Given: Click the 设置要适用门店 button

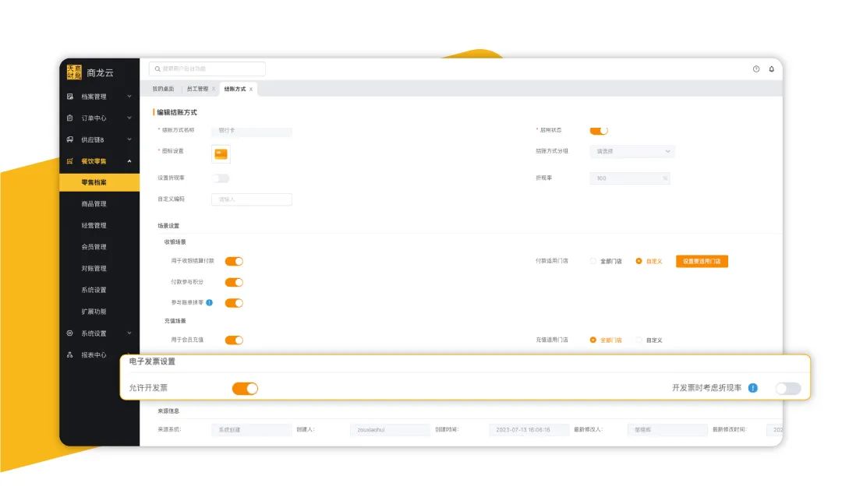Looking at the screenshot, I should click(702, 262).
